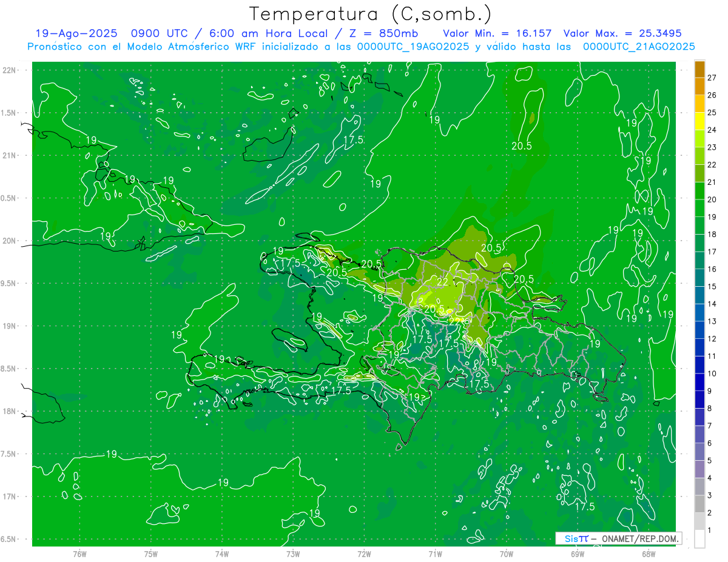Screen dimensions: 728x562
Task: Click the "24" label on the color scale
Action: click(x=712, y=130)
